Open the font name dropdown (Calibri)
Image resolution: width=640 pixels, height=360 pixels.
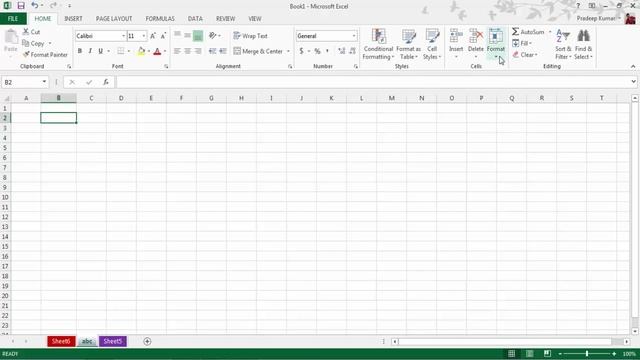click(x=123, y=36)
